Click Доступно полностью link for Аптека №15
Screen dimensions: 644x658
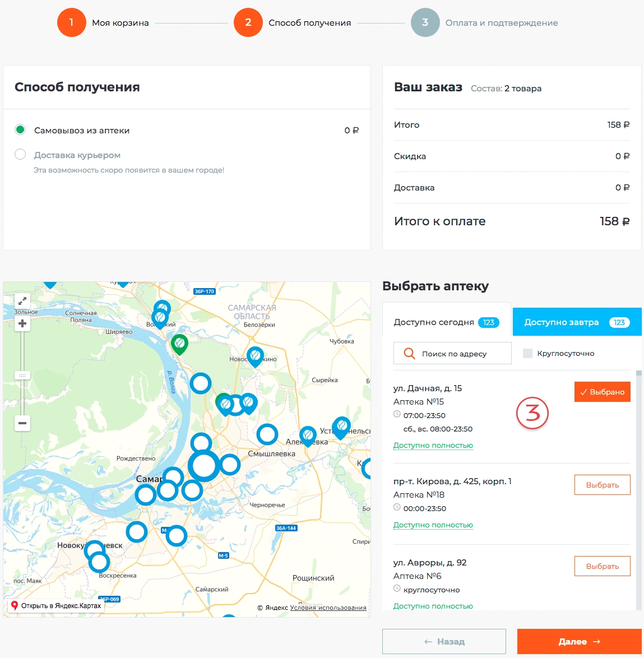point(433,446)
